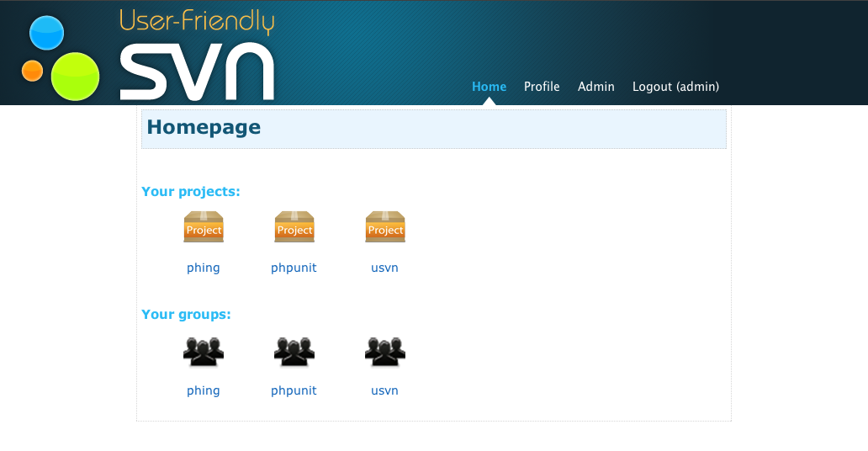Screen dimensions: 868x451
Task: Click the large white SVN logo text
Action: point(197,72)
